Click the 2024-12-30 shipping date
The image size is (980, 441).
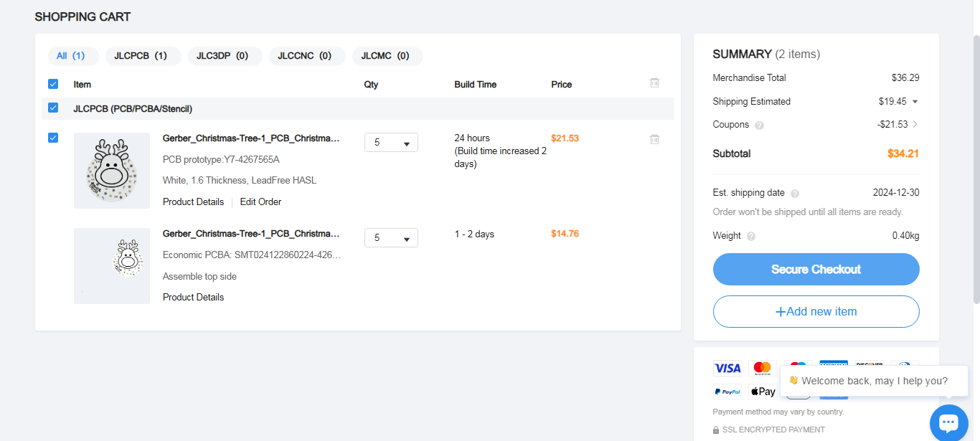[x=896, y=193]
